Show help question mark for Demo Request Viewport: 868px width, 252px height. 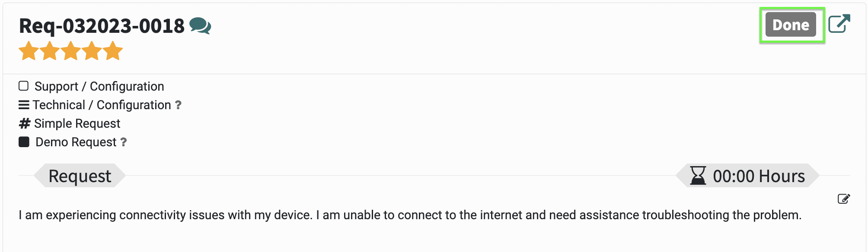[x=123, y=142]
